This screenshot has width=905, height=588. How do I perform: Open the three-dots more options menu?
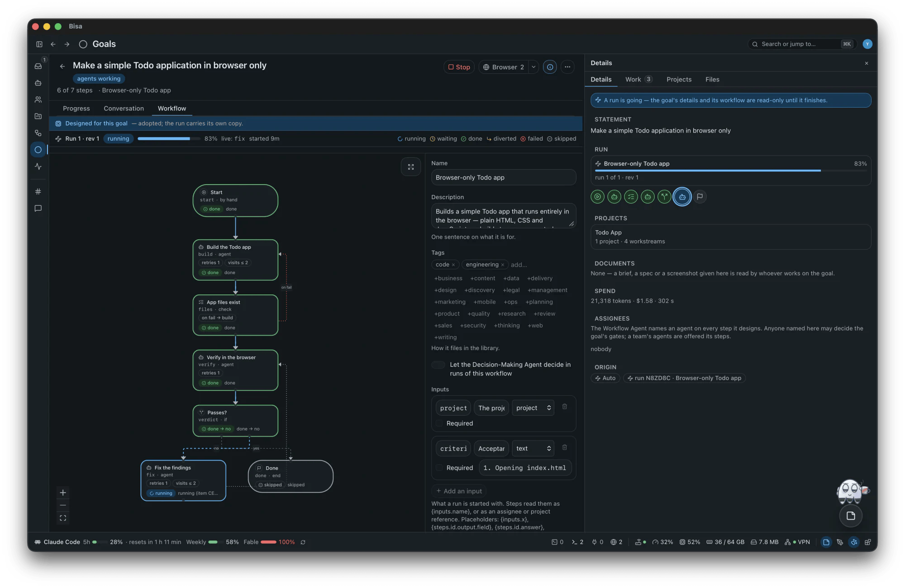[567, 67]
